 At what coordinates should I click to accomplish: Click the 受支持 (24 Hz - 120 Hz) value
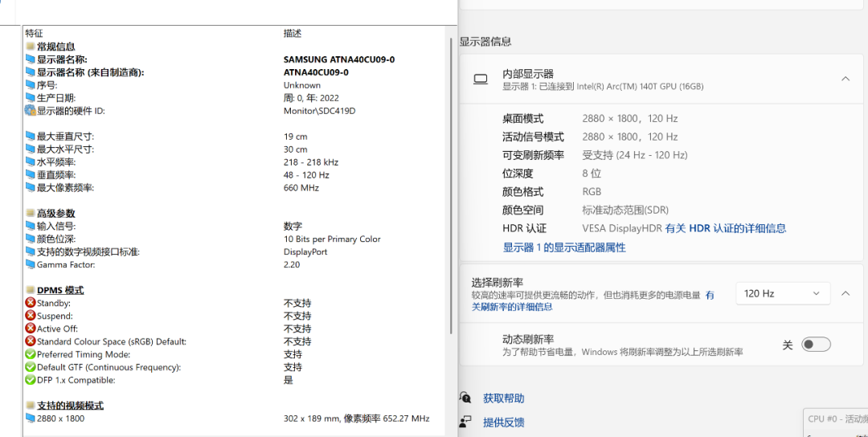pos(634,155)
